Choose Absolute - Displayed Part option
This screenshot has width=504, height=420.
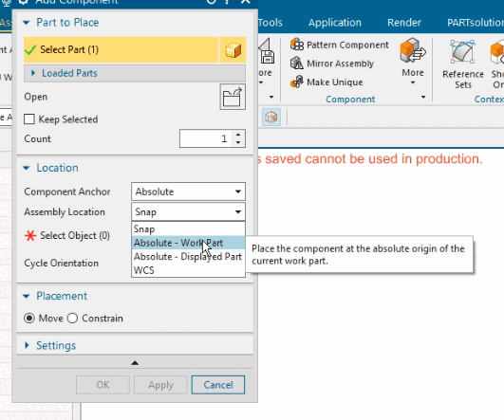188,257
